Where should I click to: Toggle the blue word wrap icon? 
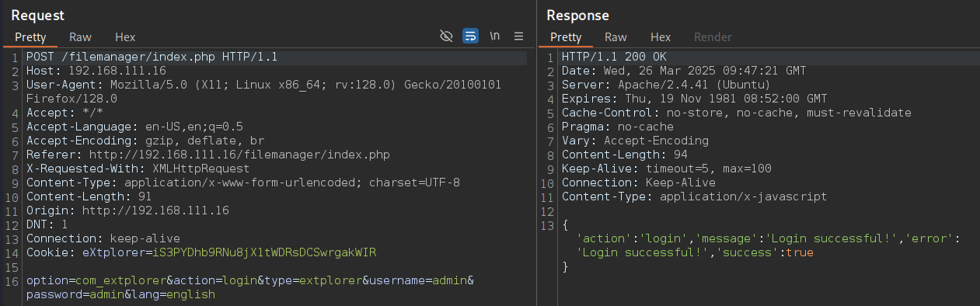coord(470,36)
